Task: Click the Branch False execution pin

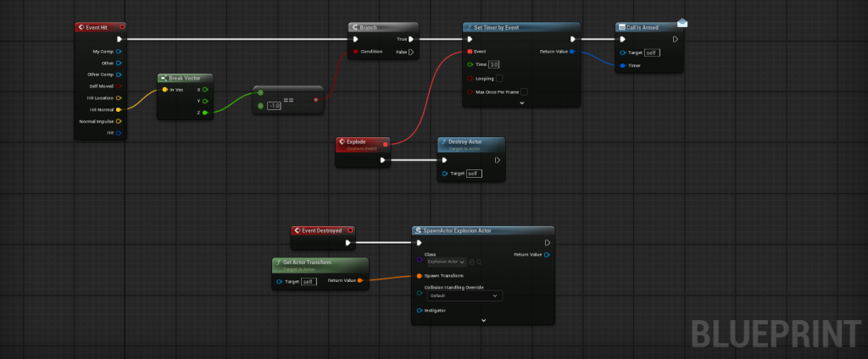Action: (411, 52)
